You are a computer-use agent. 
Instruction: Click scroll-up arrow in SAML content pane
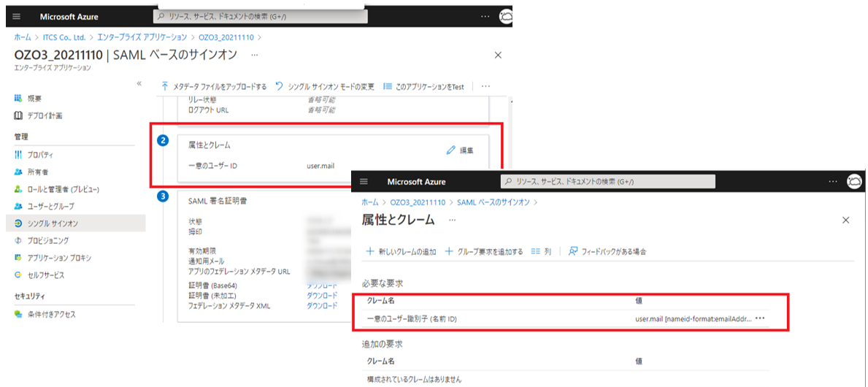pos(510,101)
